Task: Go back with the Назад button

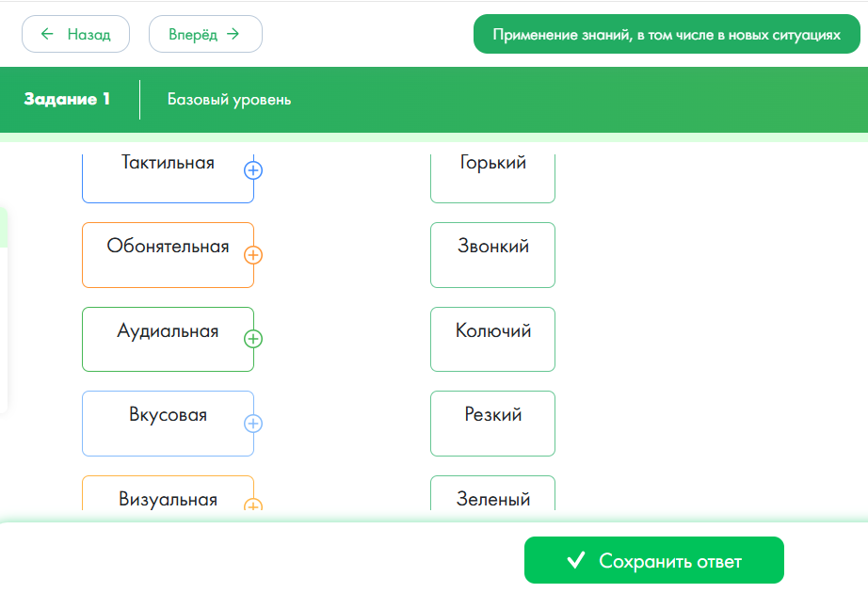Action: tap(75, 35)
